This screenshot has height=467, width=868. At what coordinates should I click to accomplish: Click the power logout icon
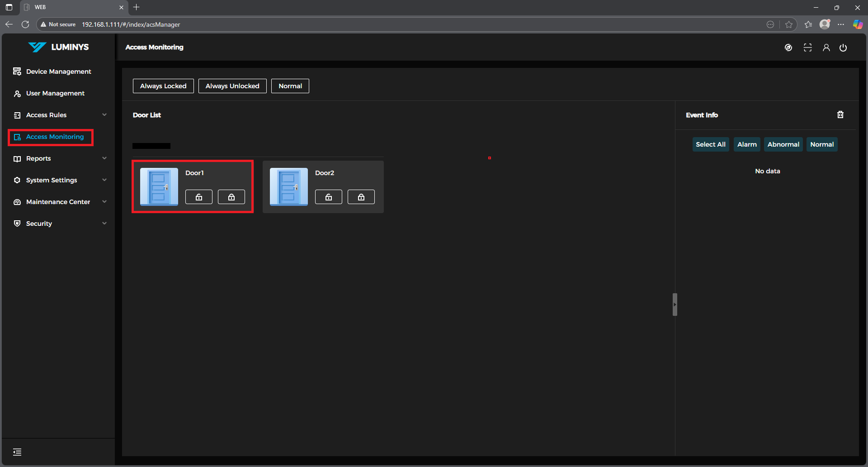[843, 48]
